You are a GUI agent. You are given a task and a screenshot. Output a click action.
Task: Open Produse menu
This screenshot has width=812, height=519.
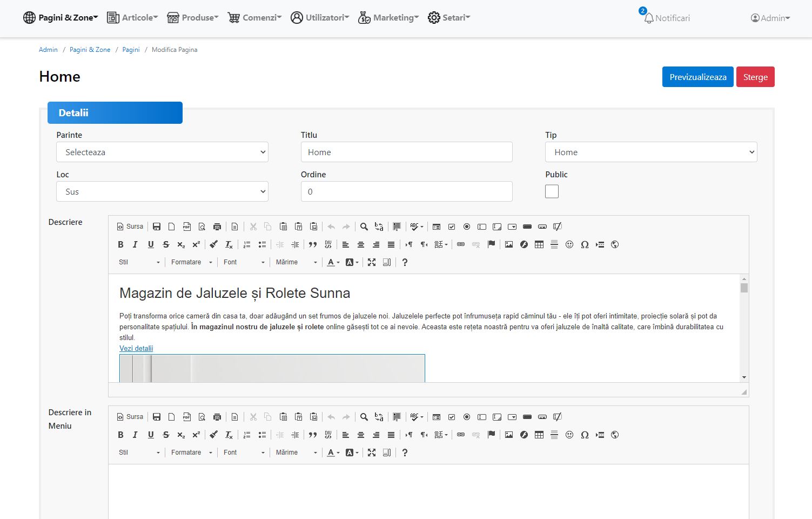192,17
